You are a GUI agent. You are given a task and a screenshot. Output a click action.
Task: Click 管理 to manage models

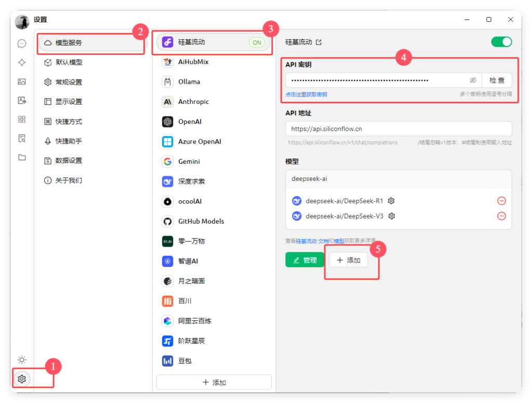click(x=304, y=259)
